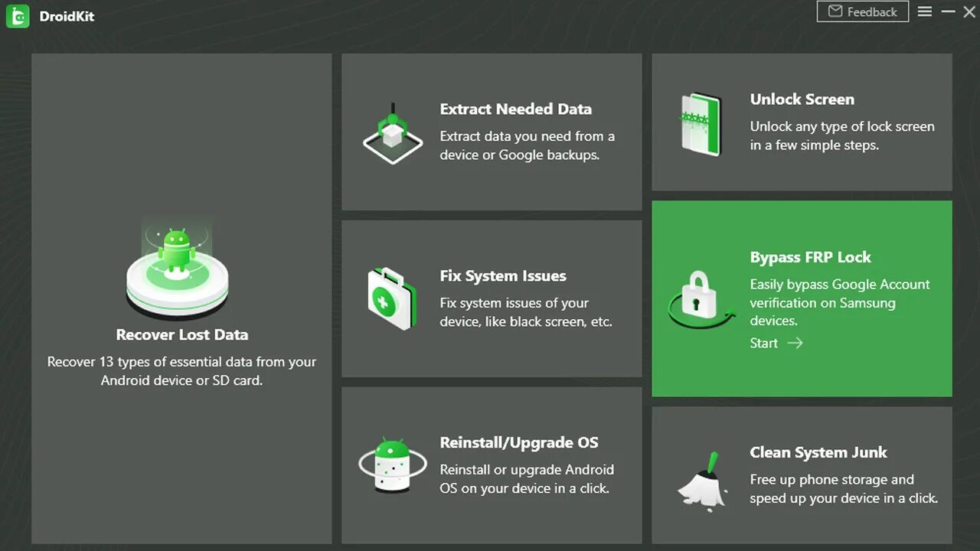This screenshot has height=551, width=980.
Task: Click the Recover 13 types description text
Action: pyautogui.click(x=181, y=371)
